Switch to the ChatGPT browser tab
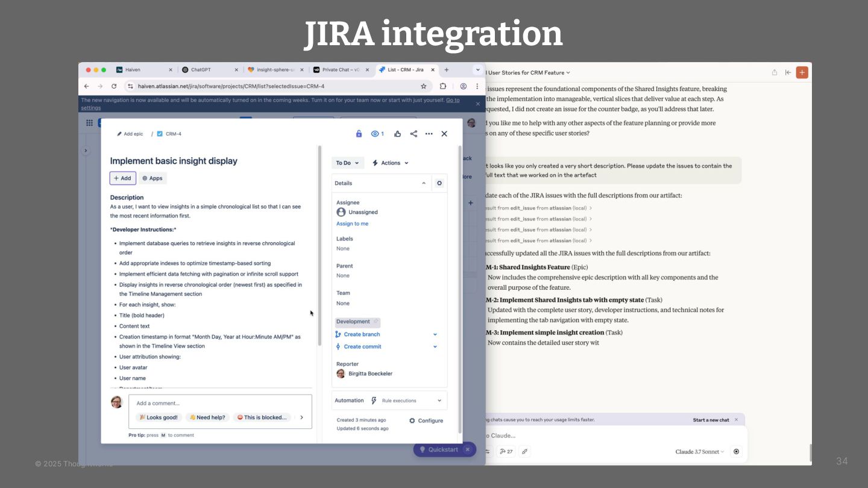 pyautogui.click(x=209, y=70)
